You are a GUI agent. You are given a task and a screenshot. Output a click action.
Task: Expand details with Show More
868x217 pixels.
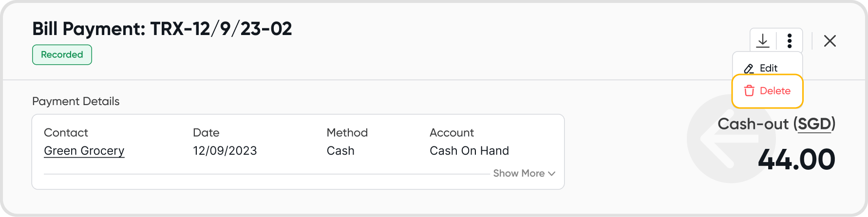point(519,173)
